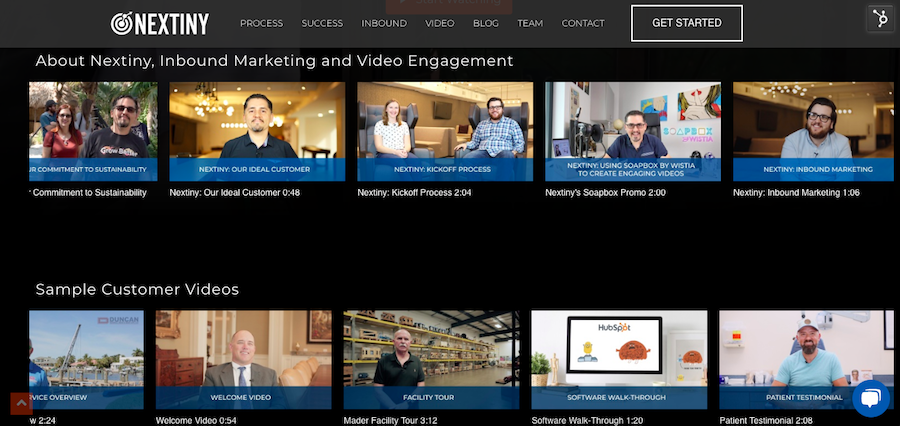Click the Nextiny logo
The width and height of the screenshot is (900, 426).
click(160, 24)
